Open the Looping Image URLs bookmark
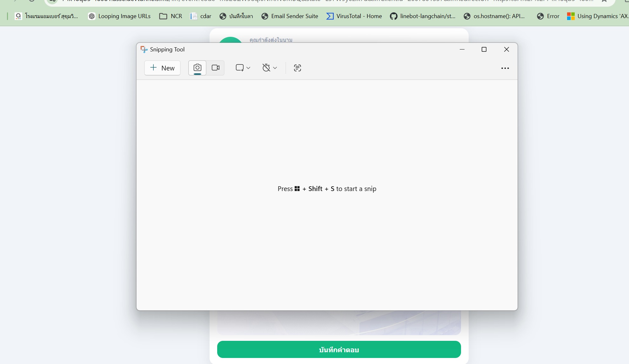This screenshot has width=629, height=364. pyautogui.click(x=119, y=16)
